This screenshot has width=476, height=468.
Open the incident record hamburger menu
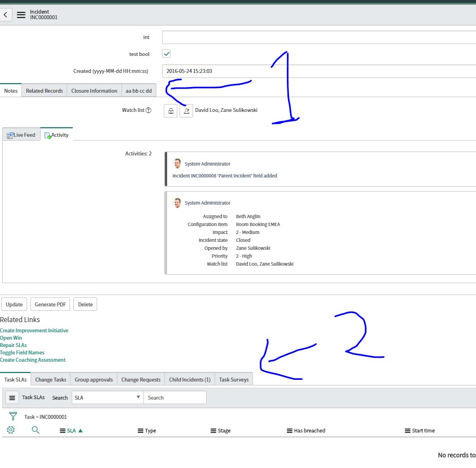click(21, 14)
